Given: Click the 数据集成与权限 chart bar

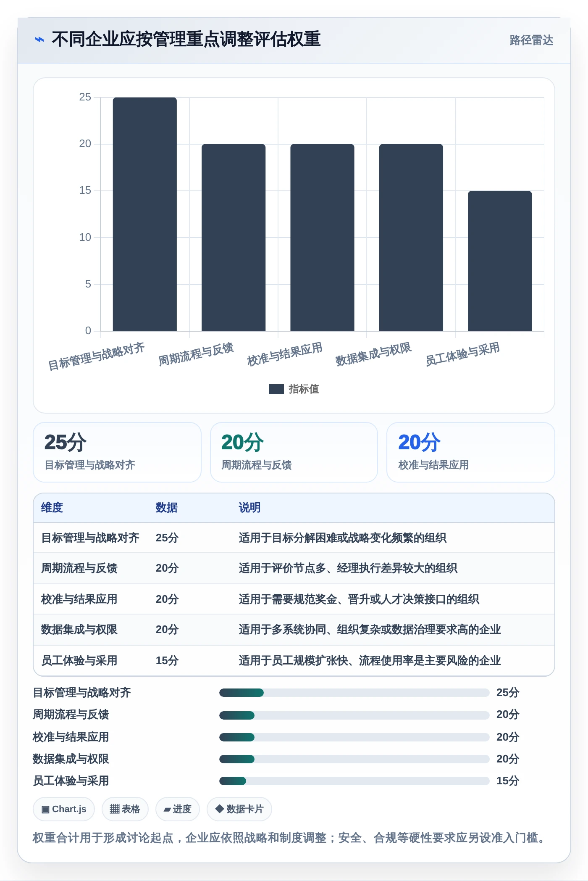Looking at the screenshot, I should pos(411,237).
